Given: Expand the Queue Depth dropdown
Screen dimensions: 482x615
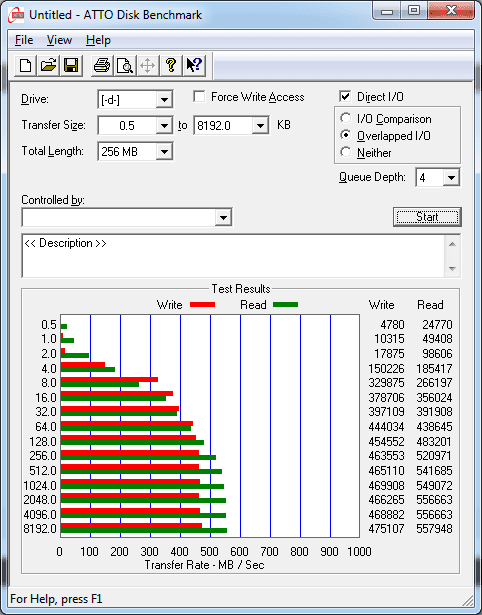Looking at the screenshot, I should click(x=451, y=178).
